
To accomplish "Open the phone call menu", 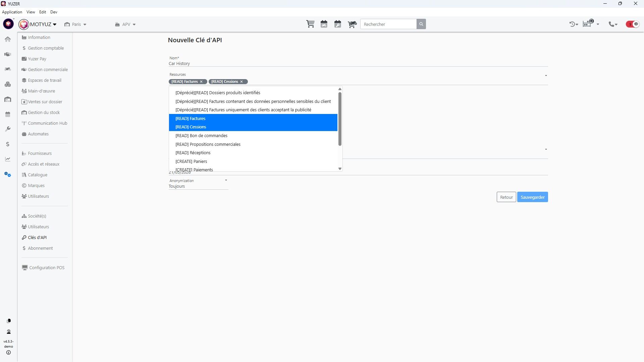I will pos(613,24).
